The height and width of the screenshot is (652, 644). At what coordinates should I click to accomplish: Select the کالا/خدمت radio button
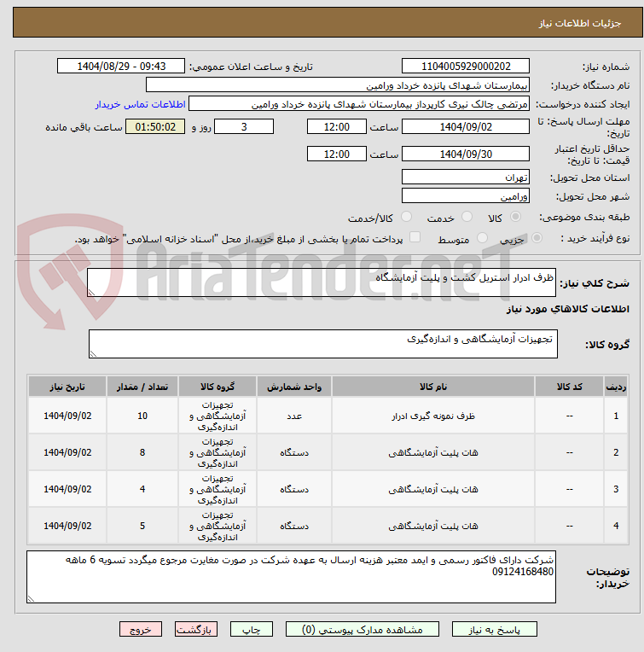406,217
